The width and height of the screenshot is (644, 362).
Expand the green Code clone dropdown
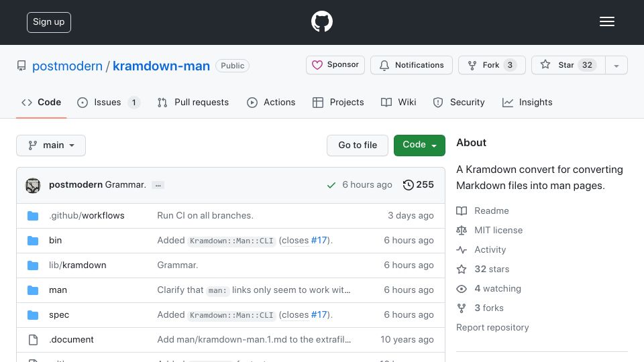(x=419, y=145)
